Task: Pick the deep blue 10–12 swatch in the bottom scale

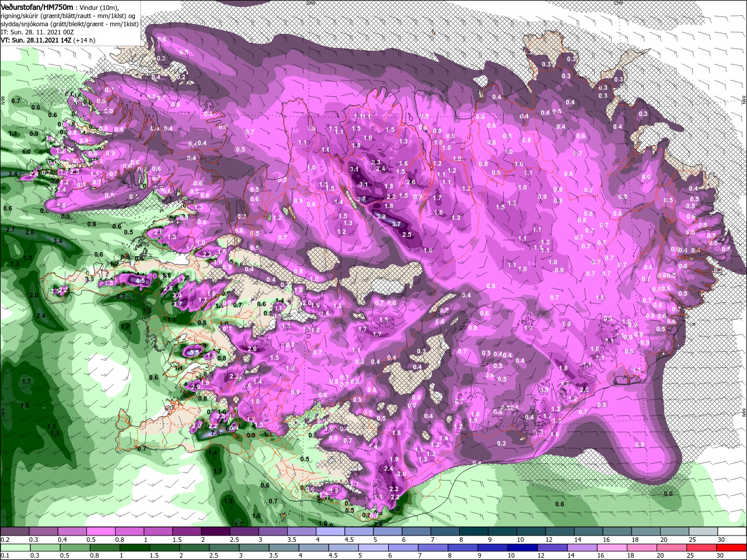Action: (x=522, y=548)
